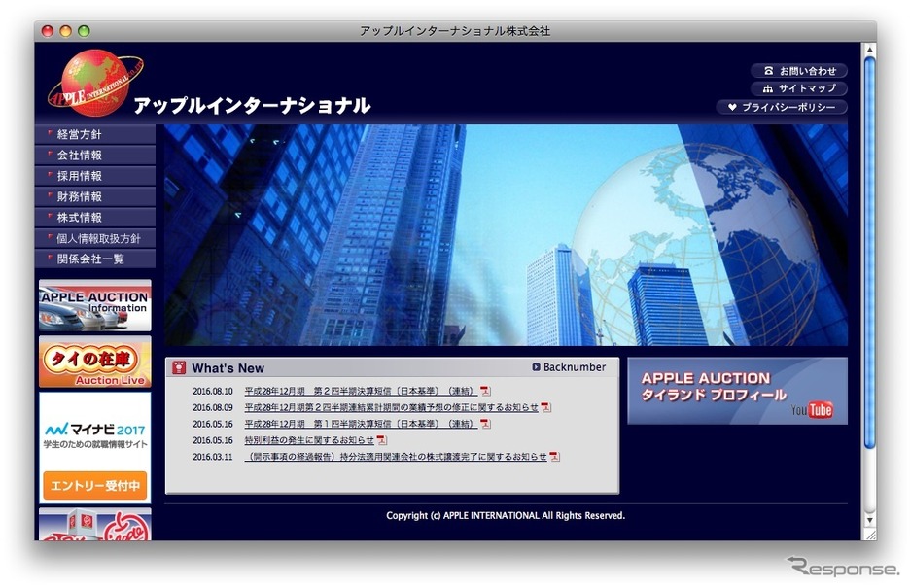911x588 pixels.
Task: Click the Apple International globe logo
Action: click(94, 82)
